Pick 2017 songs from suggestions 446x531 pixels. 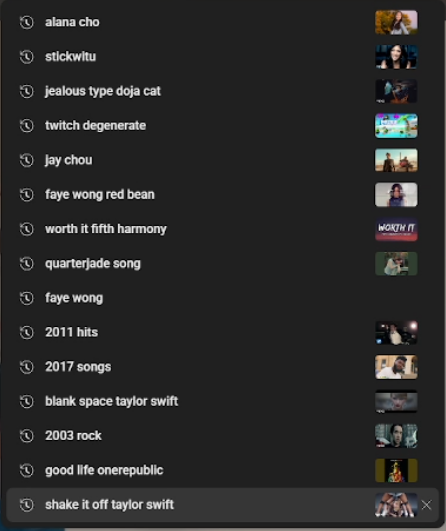[x=222, y=367]
